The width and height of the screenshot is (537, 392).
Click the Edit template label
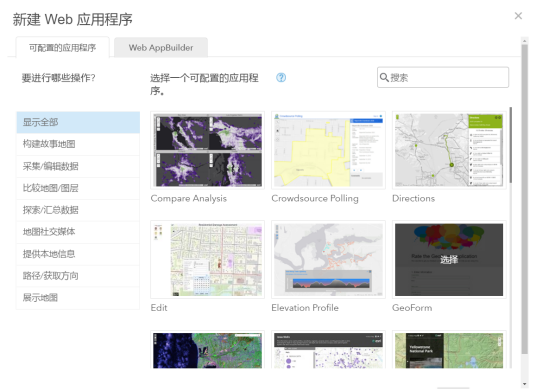159,308
